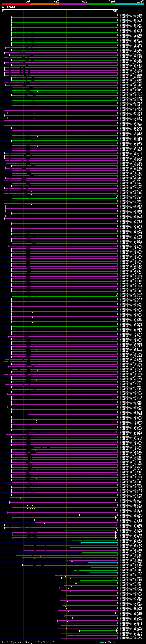Select the UniRef100_C6LWH8 label
The height and width of the screenshot is (644, 146).
click(131, 570)
